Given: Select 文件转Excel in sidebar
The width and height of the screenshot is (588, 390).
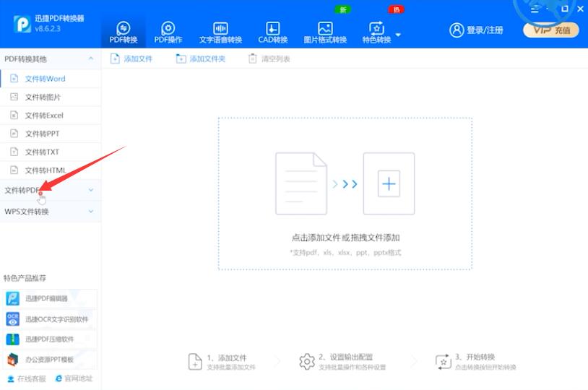Looking at the screenshot, I should (x=51, y=116).
